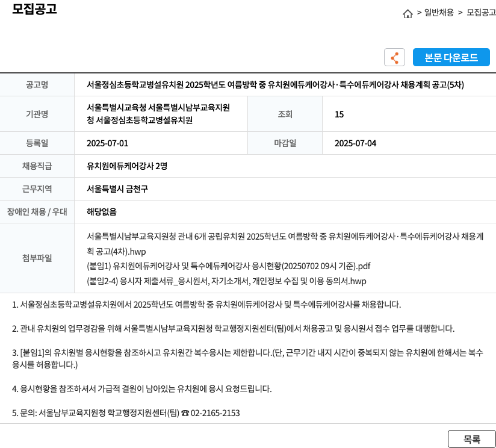Return to the list with 목록 button
The height and width of the screenshot is (448, 496).
(x=472, y=439)
